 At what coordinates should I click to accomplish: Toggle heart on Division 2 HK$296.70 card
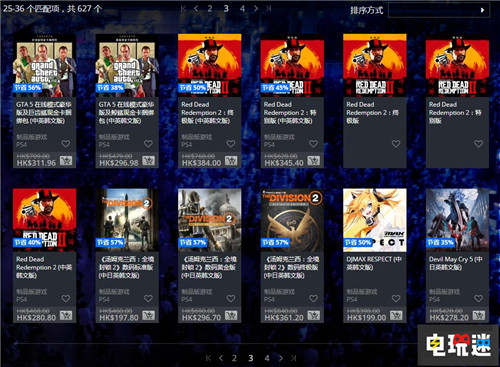(x=231, y=298)
